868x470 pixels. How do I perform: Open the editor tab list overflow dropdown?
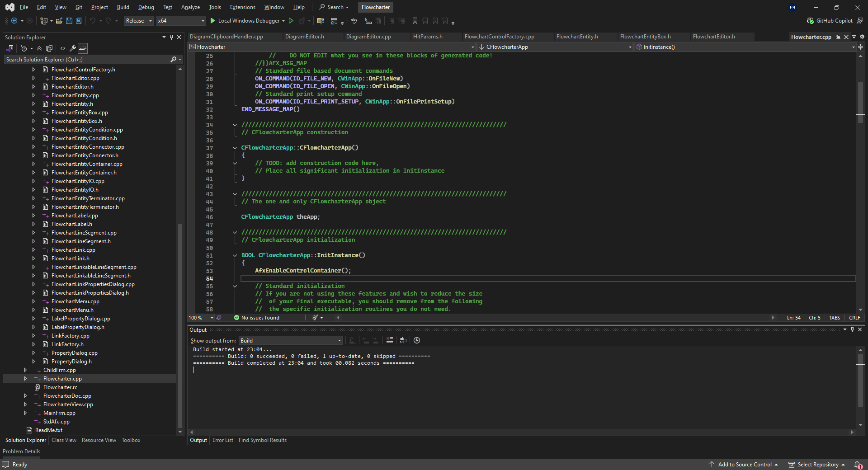click(854, 37)
